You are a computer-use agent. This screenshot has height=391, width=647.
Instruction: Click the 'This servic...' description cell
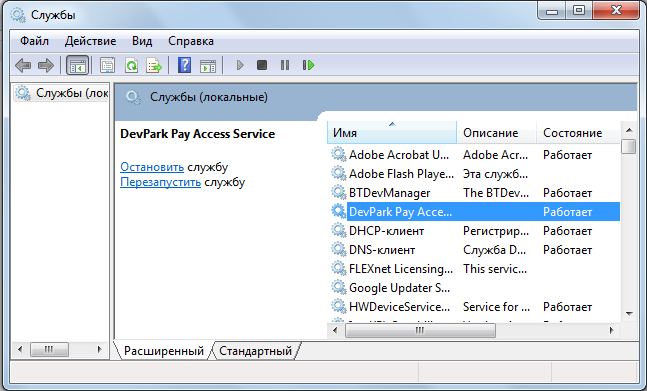pyautogui.click(x=495, y=269)
